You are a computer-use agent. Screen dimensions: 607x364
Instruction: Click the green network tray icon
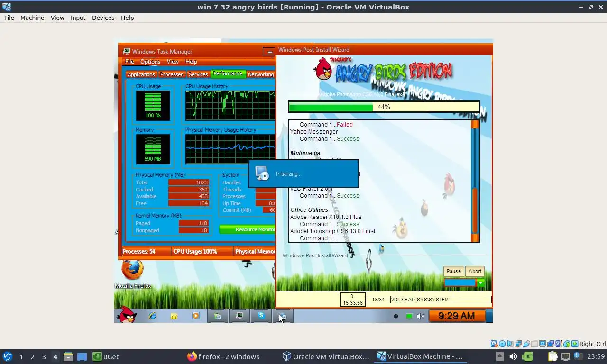pyautogui.click(x=409, y=316)
